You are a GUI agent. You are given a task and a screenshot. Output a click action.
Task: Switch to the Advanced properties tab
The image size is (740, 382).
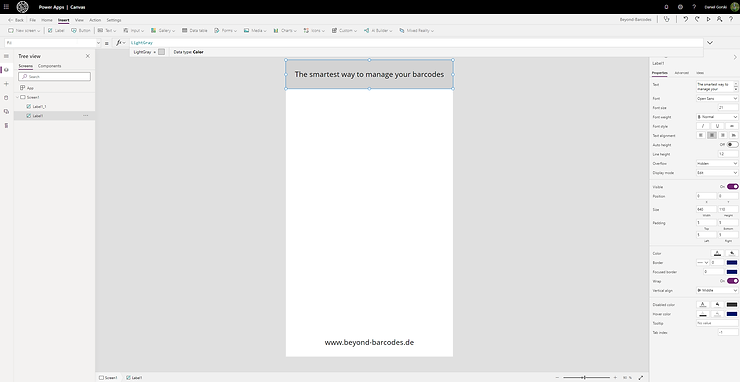pyautogui.click(x=681, y=73)
